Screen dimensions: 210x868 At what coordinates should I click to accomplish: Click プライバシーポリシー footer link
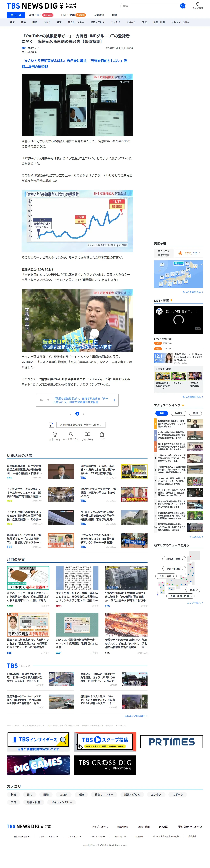coord(48,836)
